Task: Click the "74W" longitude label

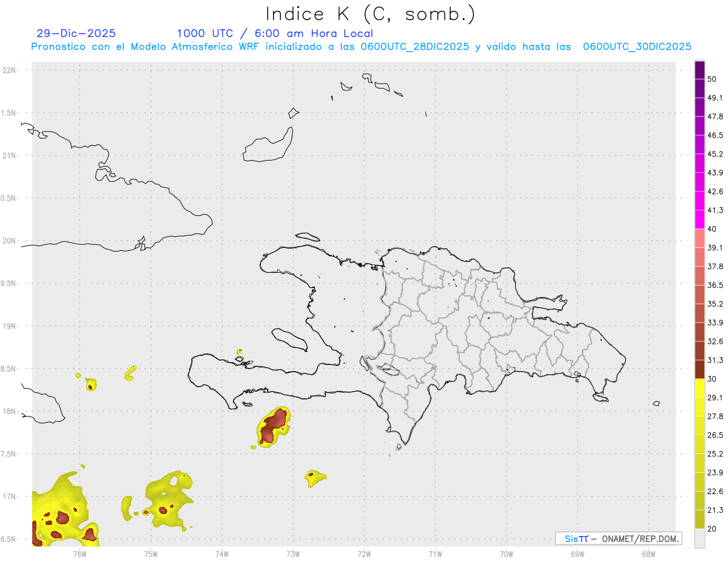Action: pyautogui.click(x=222, y=554)
